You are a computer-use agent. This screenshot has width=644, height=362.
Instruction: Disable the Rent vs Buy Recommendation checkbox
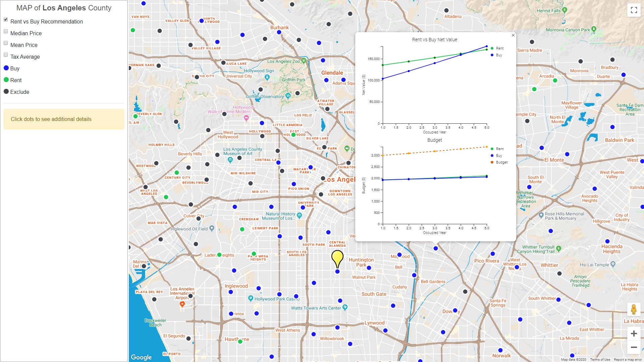(x=5, y=19)
